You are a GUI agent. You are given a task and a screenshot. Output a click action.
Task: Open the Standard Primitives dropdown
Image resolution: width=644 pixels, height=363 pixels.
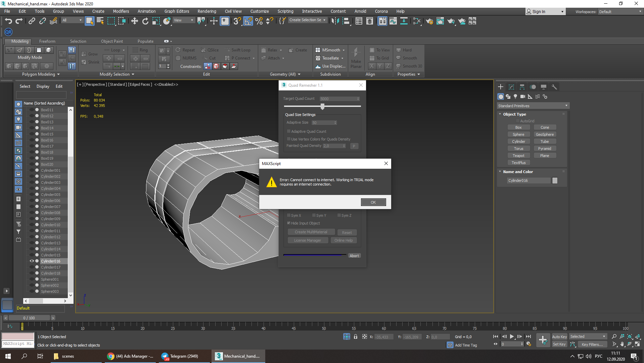point(533,106)
